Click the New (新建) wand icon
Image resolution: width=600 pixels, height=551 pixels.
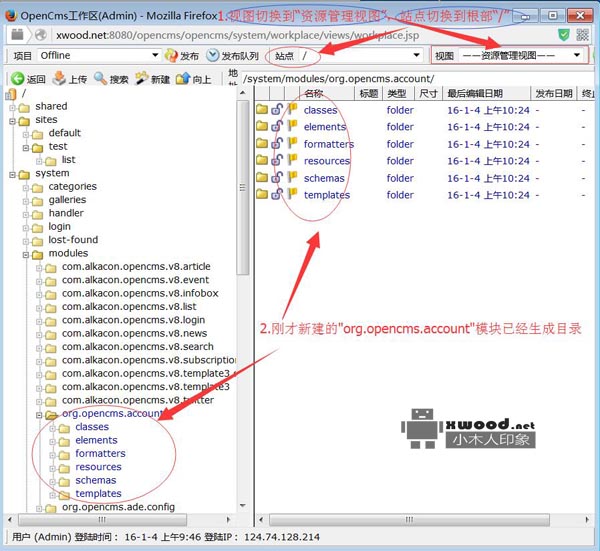pyautogui.click(x=142, y=78)
